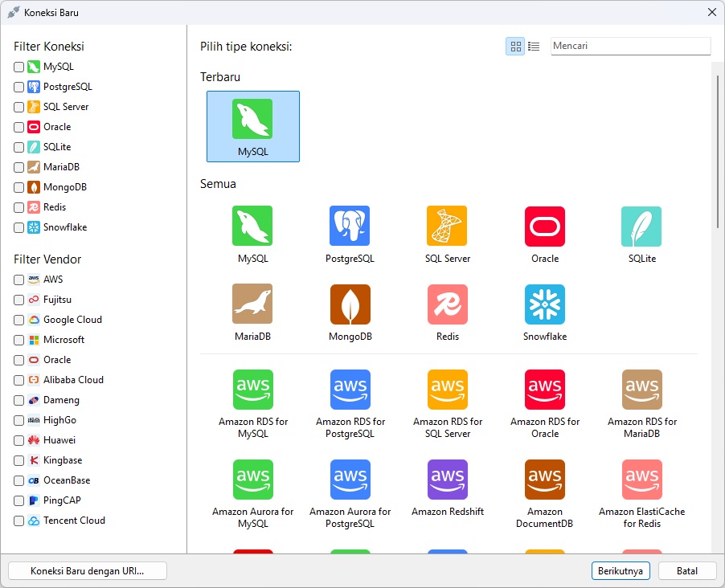Pick the Amazon DocumentDB icon
The image size is (725, 588).
click(545, 480)
